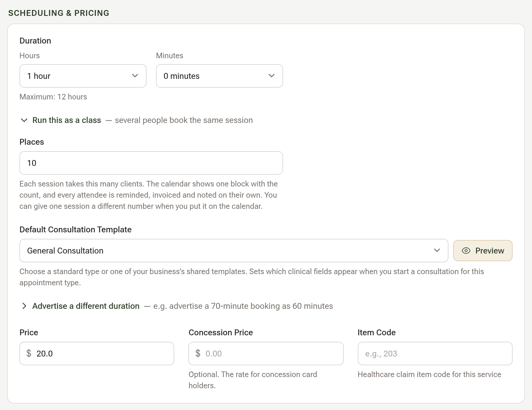Click the "Places" label
The image size is (532, 410).
pyautogui.click(x=32, y=142)
